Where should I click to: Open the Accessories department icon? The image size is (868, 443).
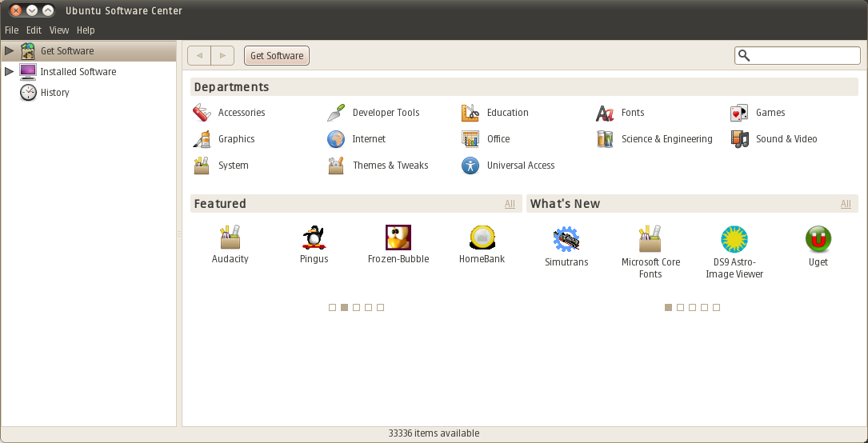pos(202,112)
